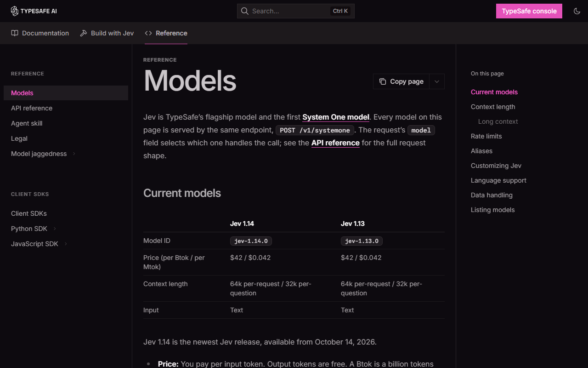Jump to Context length section

point(493,107)
